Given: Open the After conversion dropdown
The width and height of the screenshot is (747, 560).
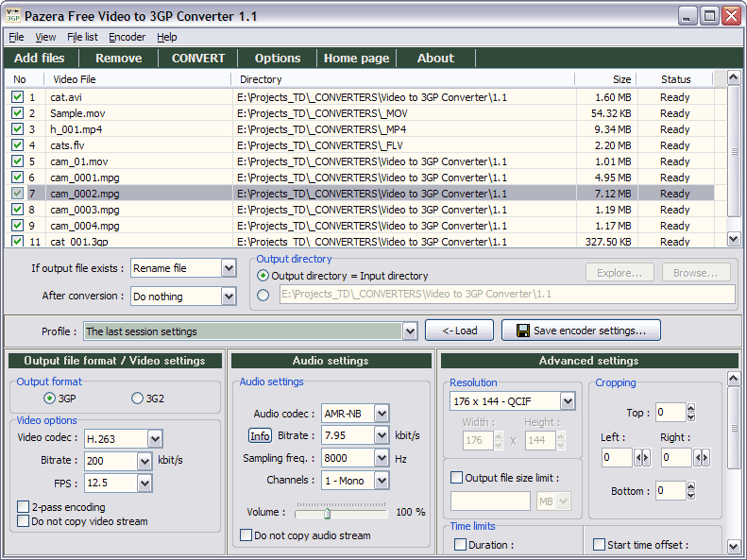Looking at the screenshot, I should pos(229,297).
